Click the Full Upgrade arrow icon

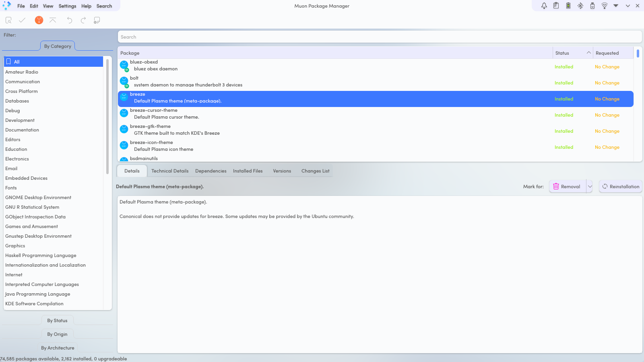click(x=53, y=20)
